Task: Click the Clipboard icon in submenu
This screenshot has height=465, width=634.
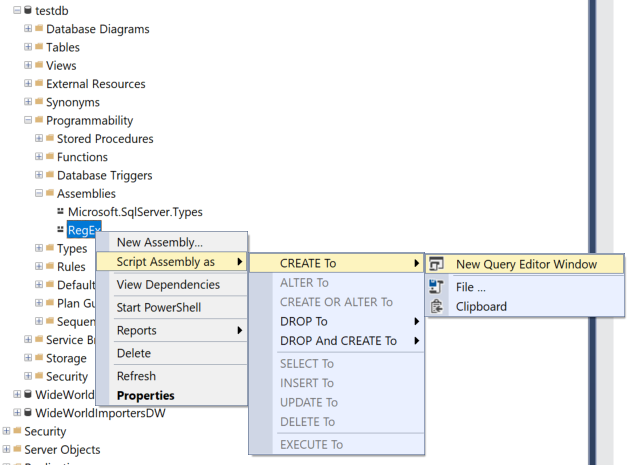Action: 437,307
